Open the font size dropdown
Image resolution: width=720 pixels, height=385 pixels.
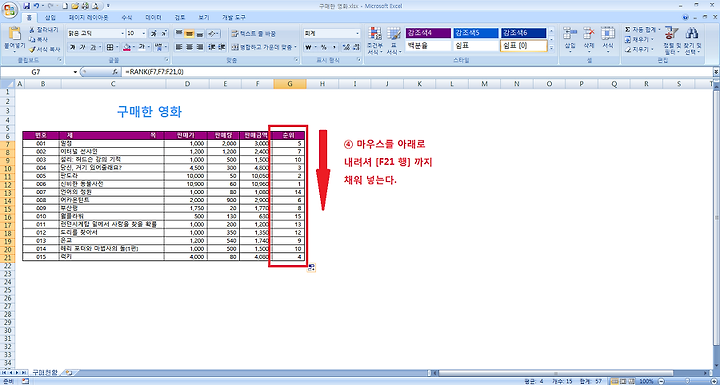point(144,34)
